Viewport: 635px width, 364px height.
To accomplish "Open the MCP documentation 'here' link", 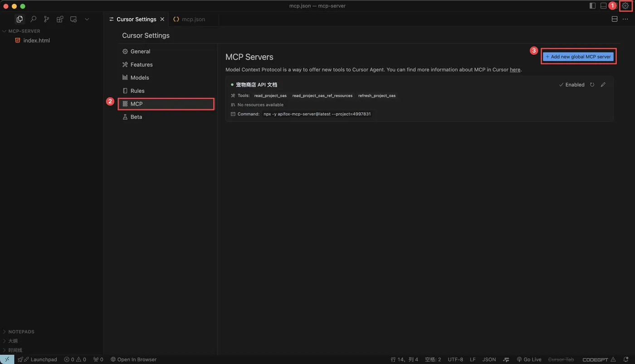I will coord(515,70).
